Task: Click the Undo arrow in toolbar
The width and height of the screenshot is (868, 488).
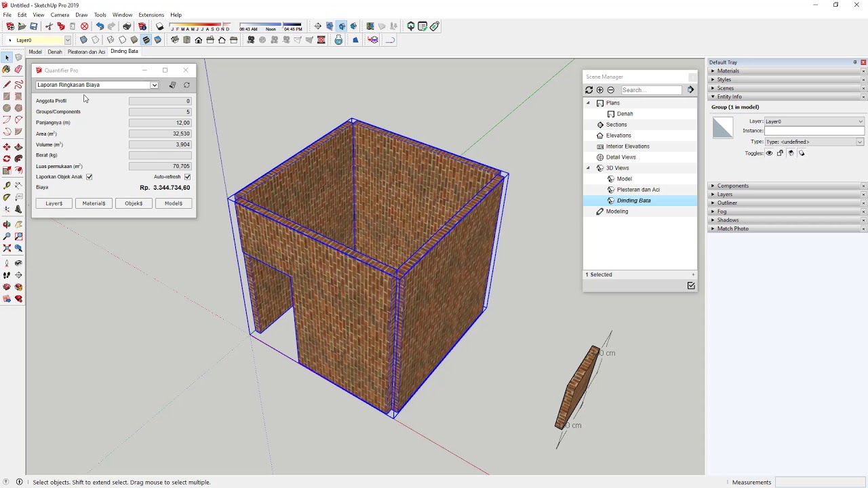Action: click(100, 26)
